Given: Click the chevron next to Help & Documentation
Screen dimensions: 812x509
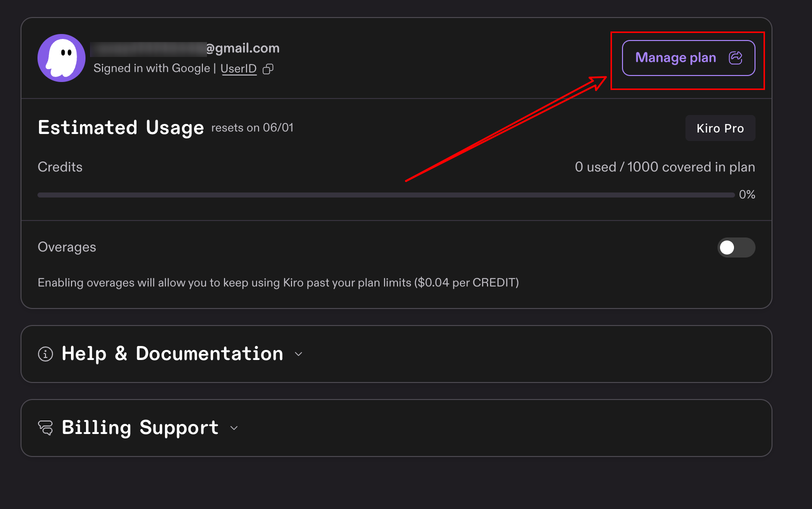Looking at the screenshot, I should 298,354.
